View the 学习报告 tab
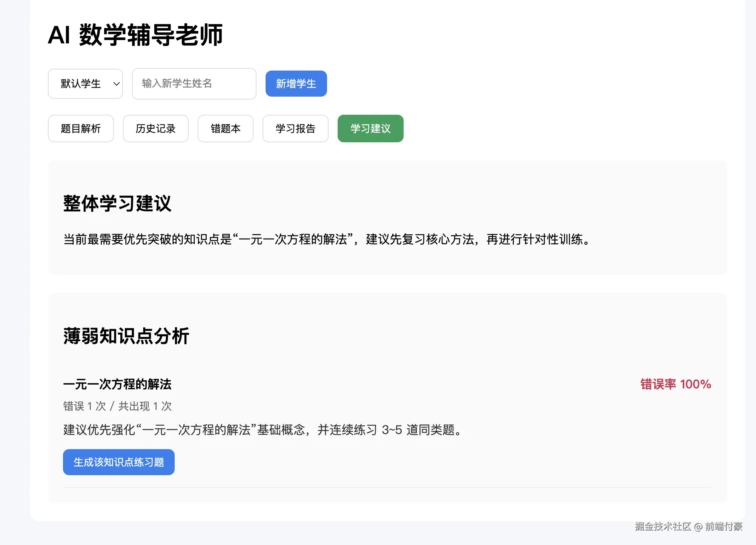This screenshot has height=545, width=756. coord(295,129)
